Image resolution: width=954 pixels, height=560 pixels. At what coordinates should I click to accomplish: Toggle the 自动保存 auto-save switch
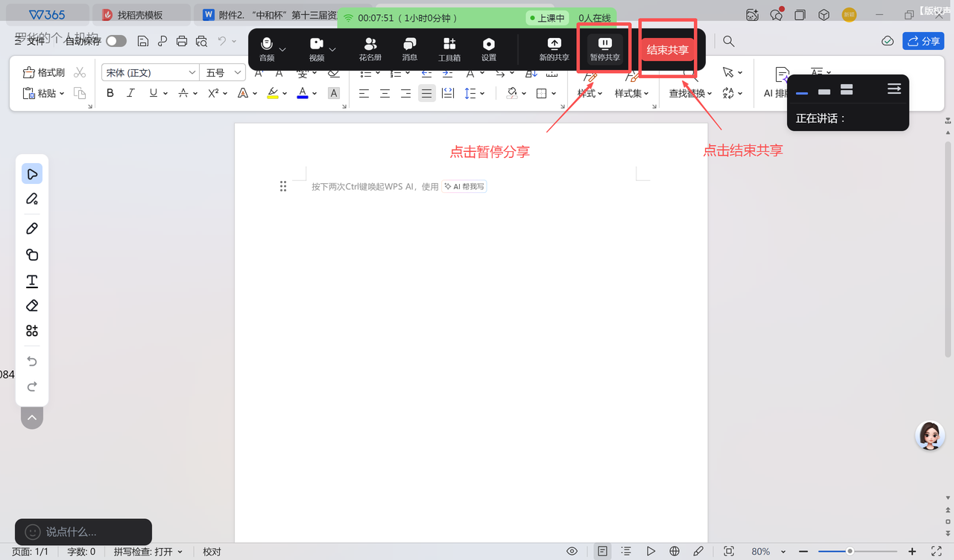click(x=116, y=41)
